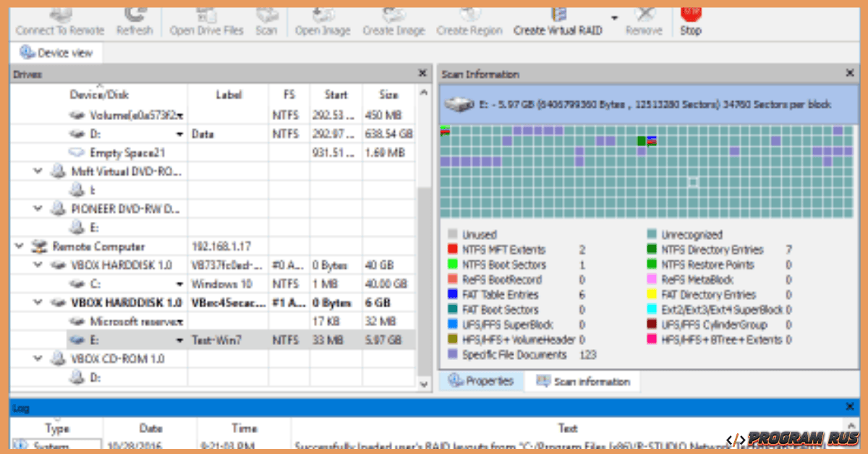
Task: Collapse the PIONEER DVD-RW drive node
Action: pyautogui.click(x=38, y=209)
